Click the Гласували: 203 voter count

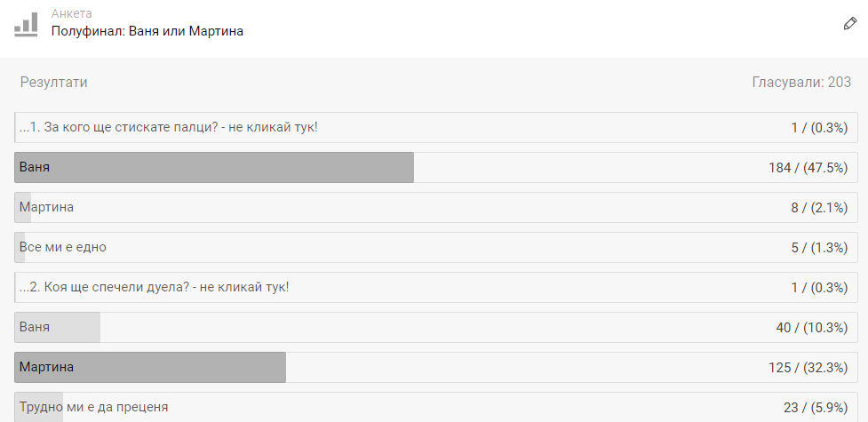coord(801,83)
